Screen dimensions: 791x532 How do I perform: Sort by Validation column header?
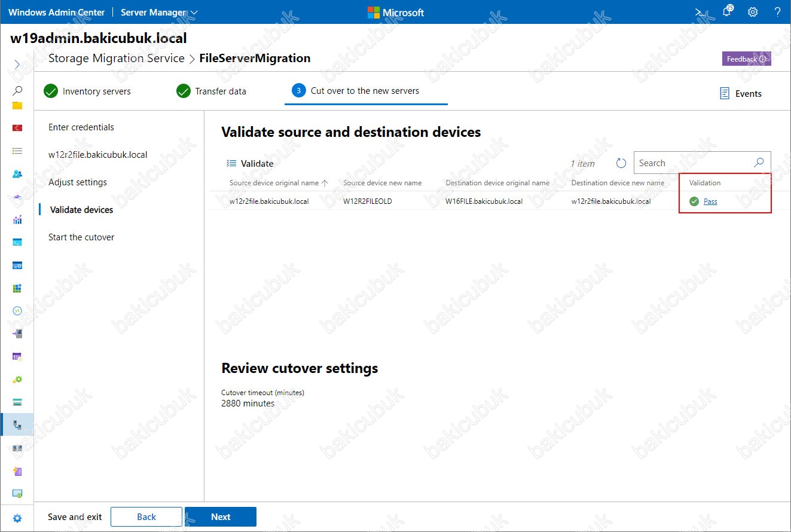(705, 183)
